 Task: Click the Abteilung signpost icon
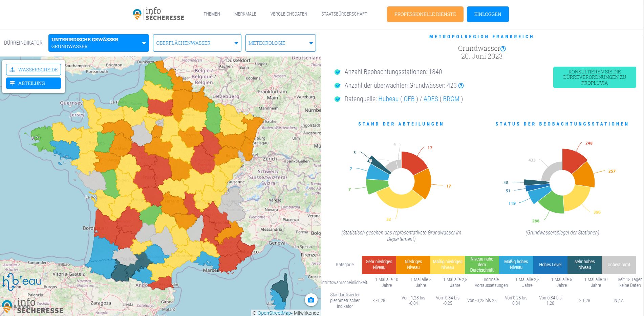13,83
